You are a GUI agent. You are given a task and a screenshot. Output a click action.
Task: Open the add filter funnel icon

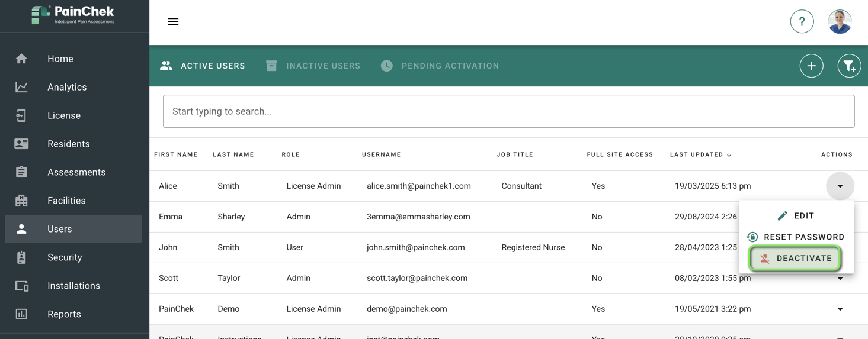tap(849, 66)
